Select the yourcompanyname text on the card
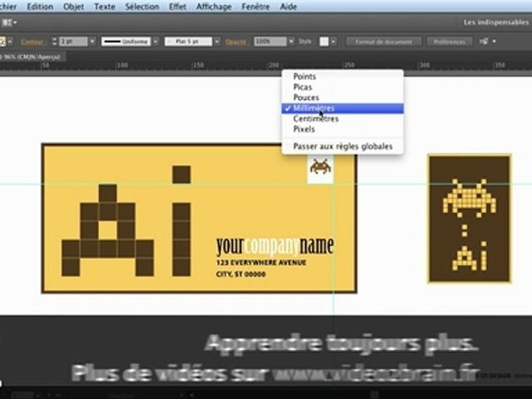 (x=275, y=246)
